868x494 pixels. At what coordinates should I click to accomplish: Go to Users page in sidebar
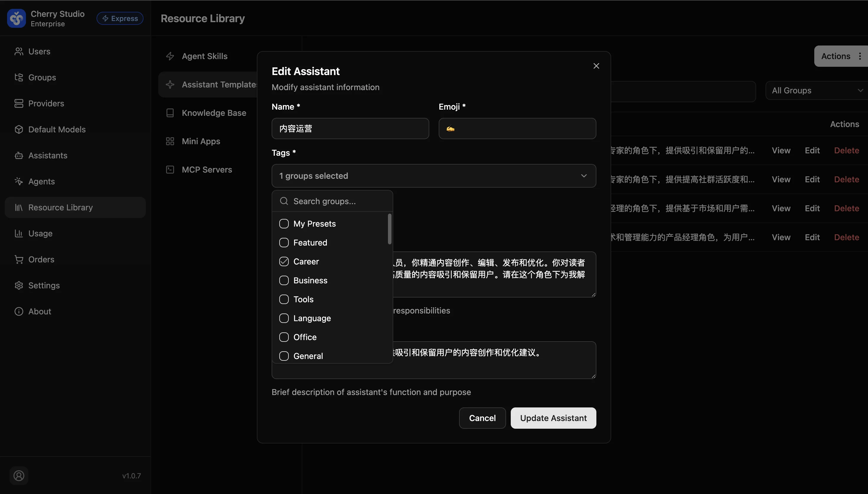(75, 51)
